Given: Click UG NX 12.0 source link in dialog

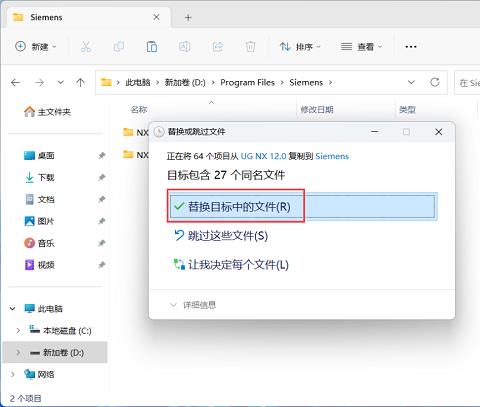Looking at the screenshot, I should tap(263, 156).
